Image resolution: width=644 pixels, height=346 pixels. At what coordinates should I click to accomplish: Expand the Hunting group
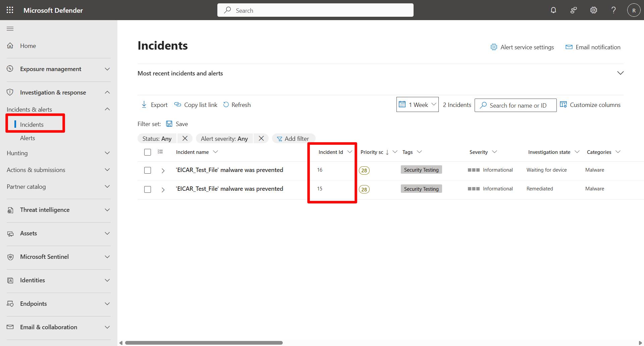(x=107, y=153)
